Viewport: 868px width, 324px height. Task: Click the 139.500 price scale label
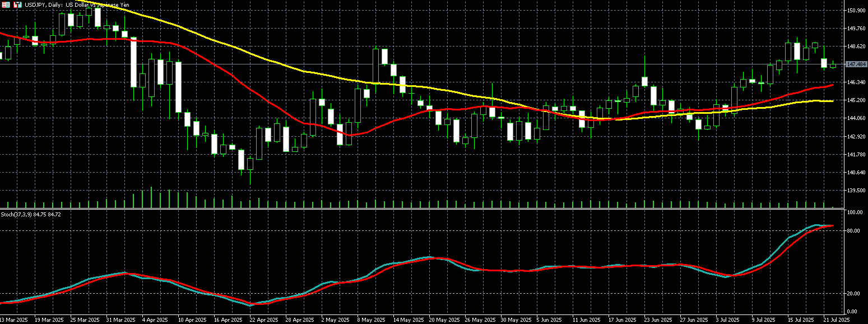click(856, 191)
